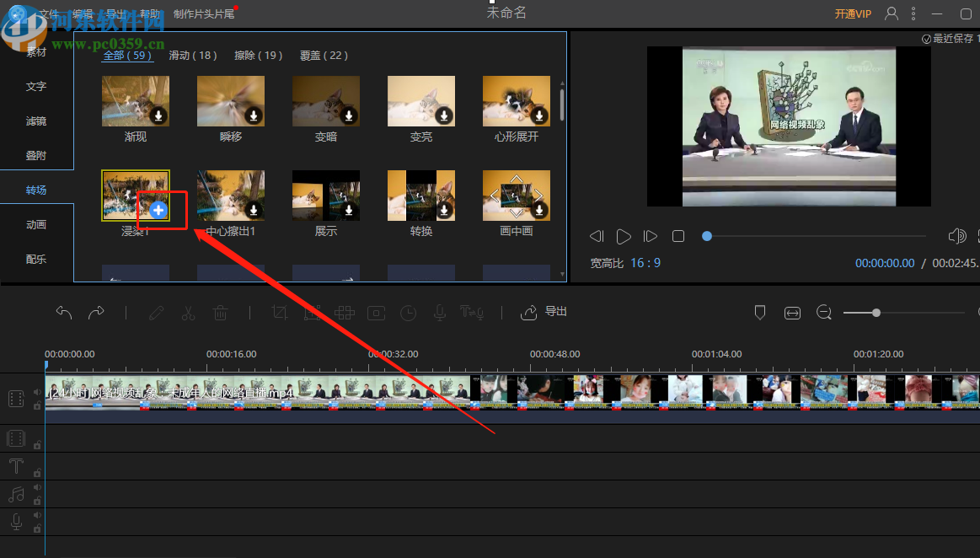Mute the music track speaker
980x558 pixels.
pyautogui.click(x=38, y=487)
